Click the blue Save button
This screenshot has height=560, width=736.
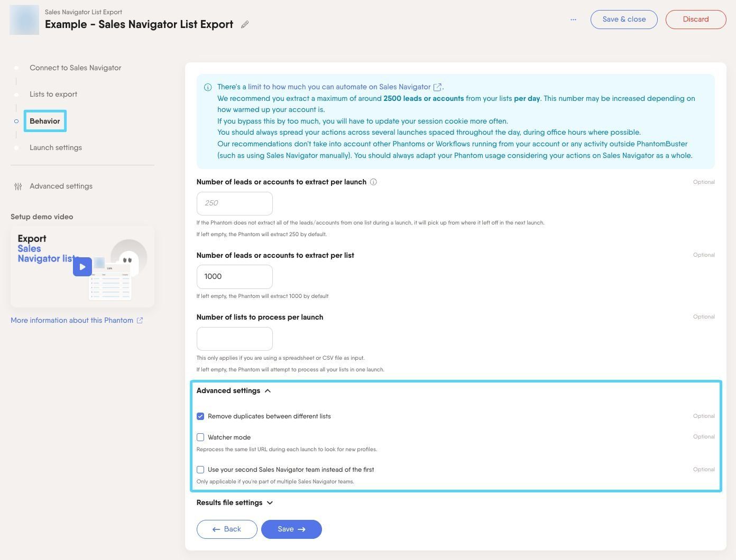click(291, 529)
